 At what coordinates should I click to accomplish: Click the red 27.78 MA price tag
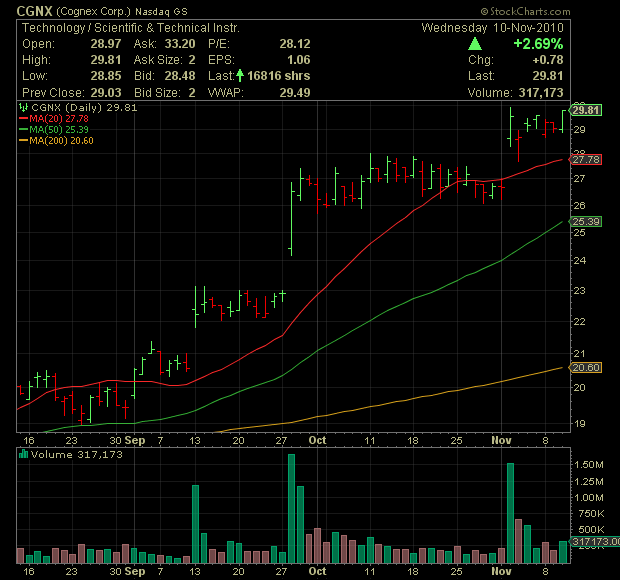point(586,160)
